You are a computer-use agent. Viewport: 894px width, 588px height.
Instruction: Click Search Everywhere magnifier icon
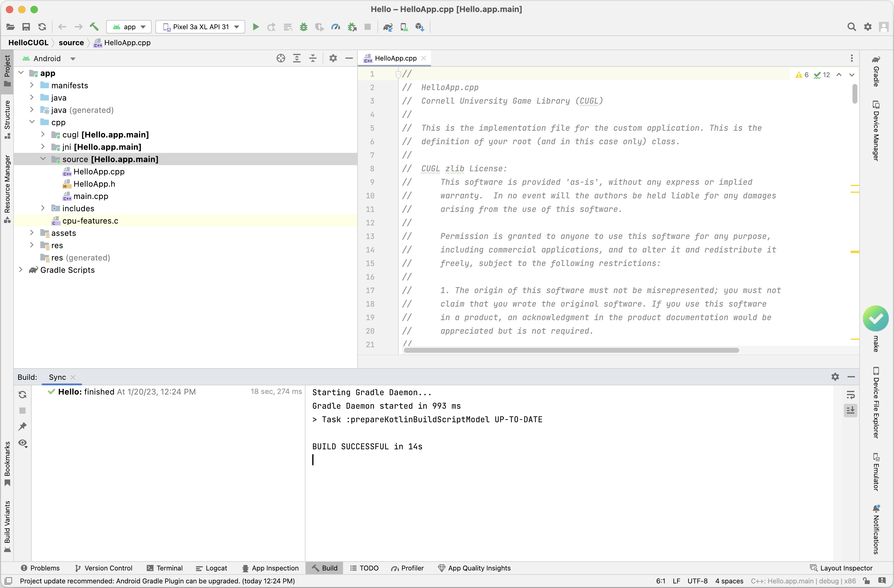tap(851, 27)
